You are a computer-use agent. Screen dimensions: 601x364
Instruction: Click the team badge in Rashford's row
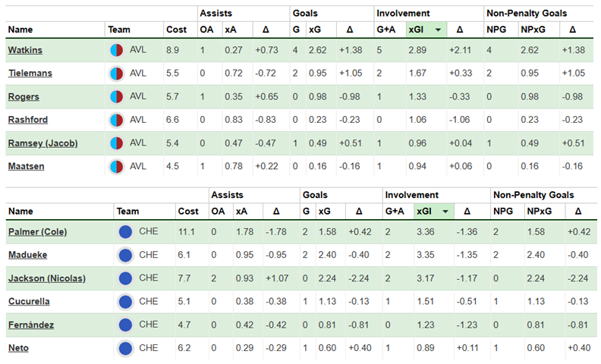click(x=117, y=120)
